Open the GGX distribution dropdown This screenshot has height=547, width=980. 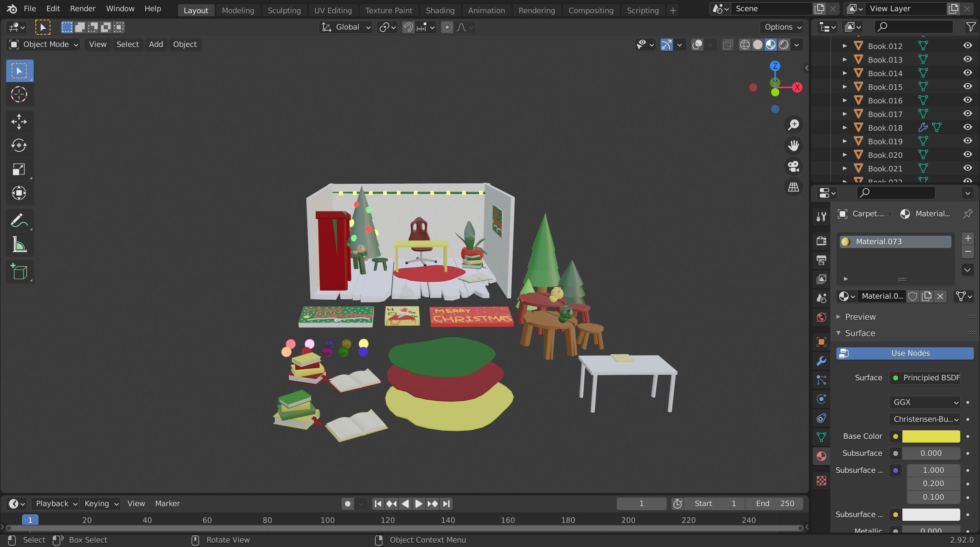pos(925,402)
